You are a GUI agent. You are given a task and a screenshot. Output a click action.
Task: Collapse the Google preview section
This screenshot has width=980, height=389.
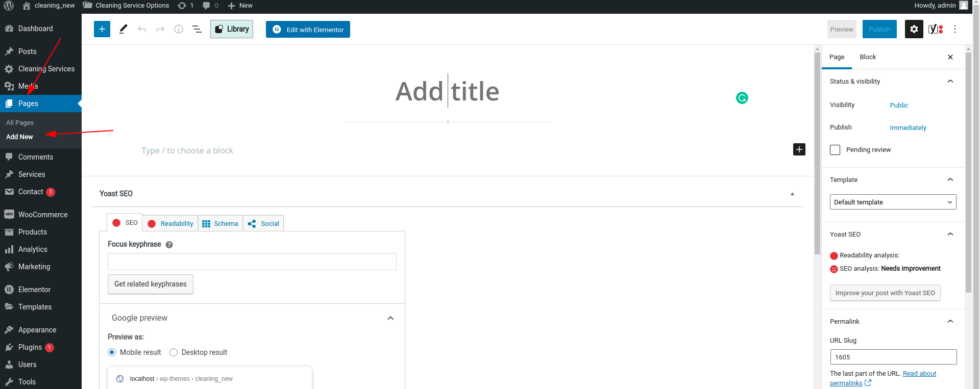coord(390,318)
